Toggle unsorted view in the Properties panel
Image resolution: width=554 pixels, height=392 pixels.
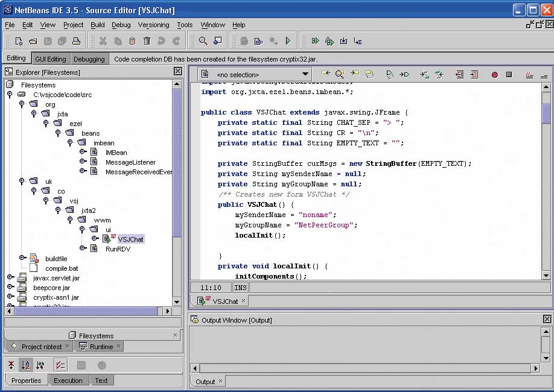(11, 364)
